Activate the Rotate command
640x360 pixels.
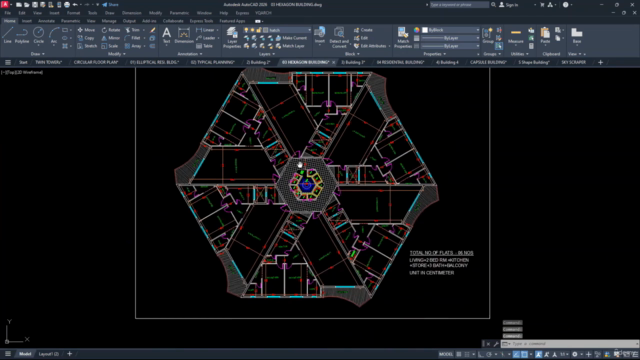tap(111, 30)
